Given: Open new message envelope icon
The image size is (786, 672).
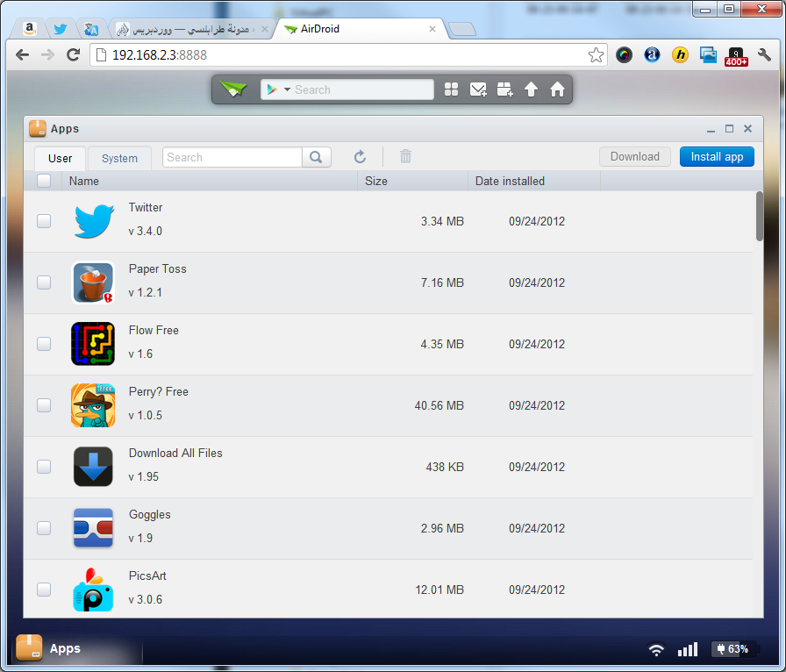Looking at the screenshot, I should coord(478,89).
